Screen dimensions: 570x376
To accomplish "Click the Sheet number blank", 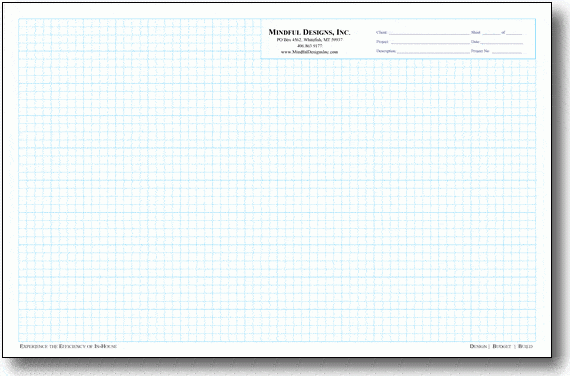I will (491, 34).
